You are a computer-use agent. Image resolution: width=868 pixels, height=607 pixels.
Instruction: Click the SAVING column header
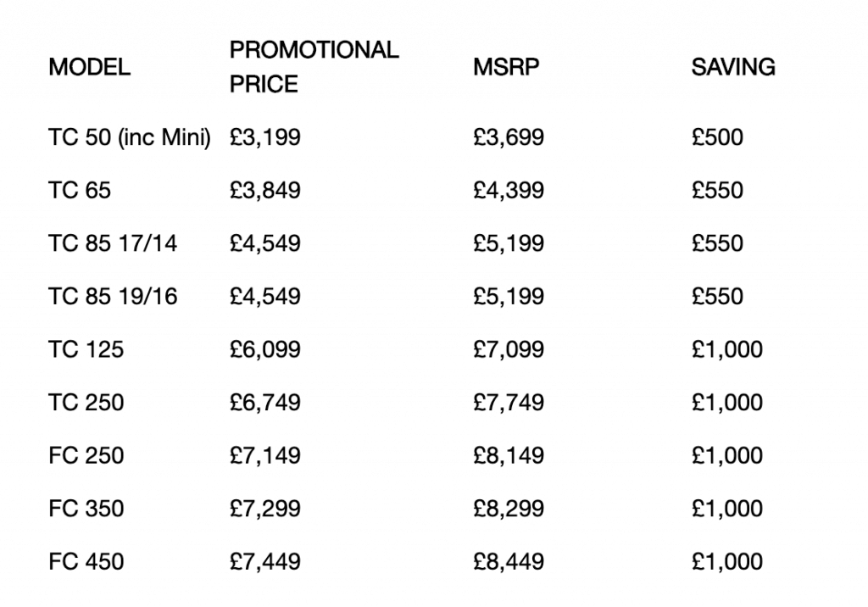pyautogui.click(x=733, y=67)
